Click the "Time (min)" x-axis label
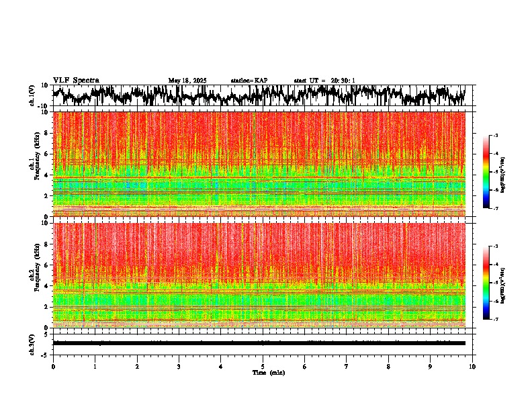Screen dimensions: 532x411 pos(269,373)
